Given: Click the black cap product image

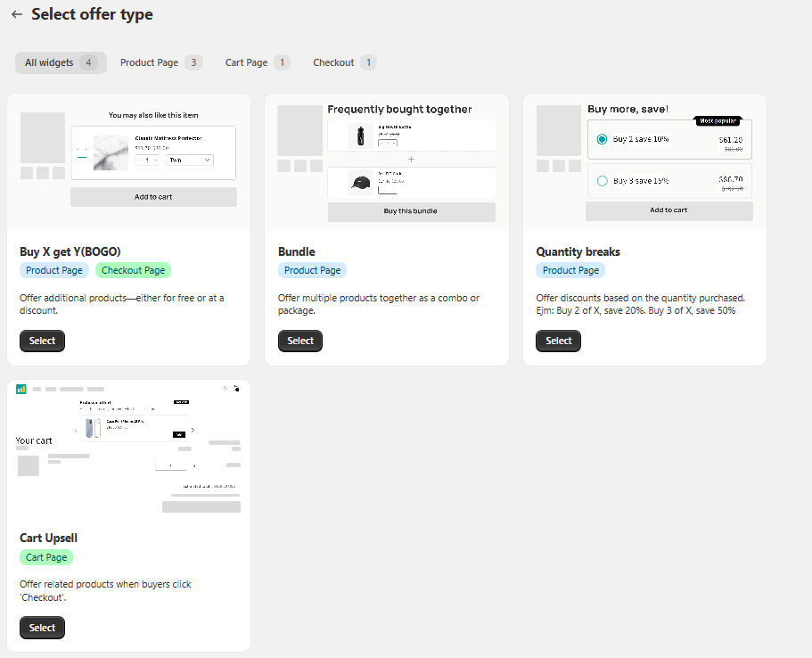Looking at the screenshot, I should click(360, 182).
